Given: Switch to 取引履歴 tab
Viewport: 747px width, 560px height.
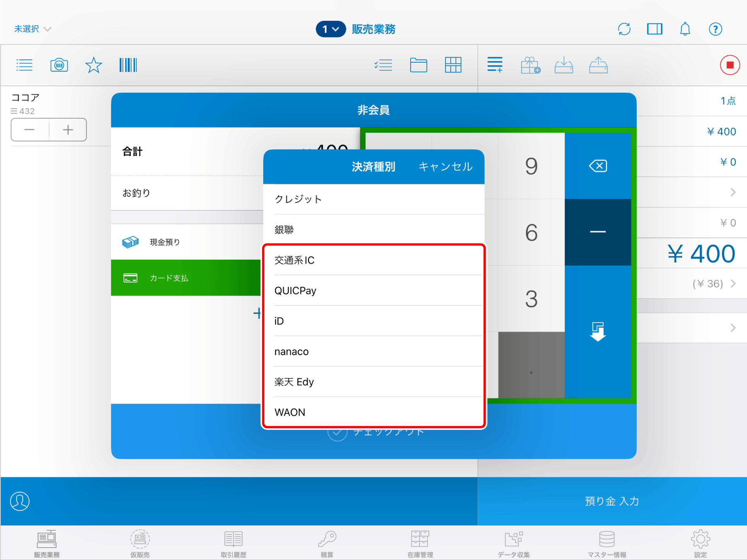Looking at the screenshot, I should click(233, 544).
